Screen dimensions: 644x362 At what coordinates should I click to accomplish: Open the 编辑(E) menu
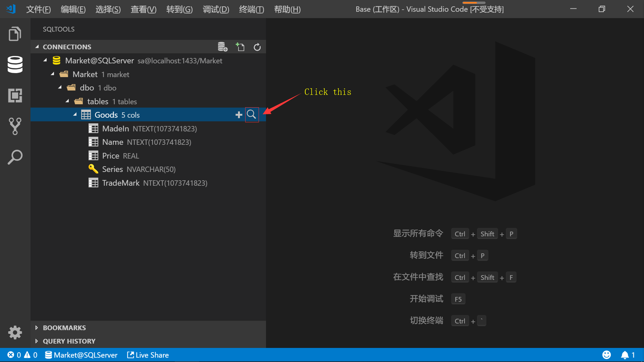[x=73, y=9]
